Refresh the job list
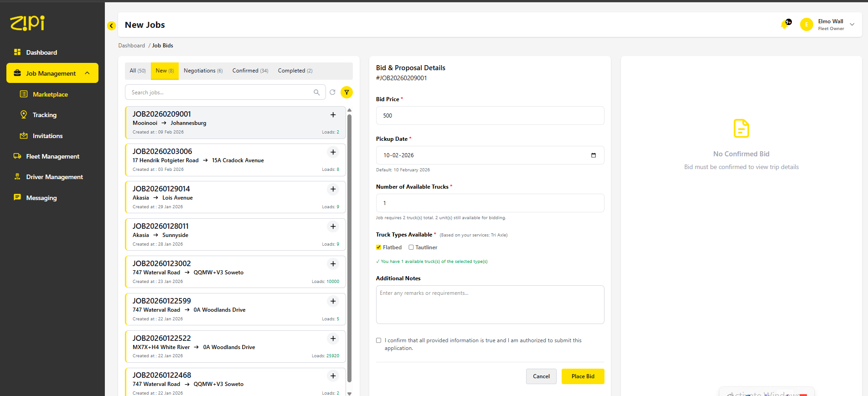This screenshot has height=396, width=868. coord(333,92)
